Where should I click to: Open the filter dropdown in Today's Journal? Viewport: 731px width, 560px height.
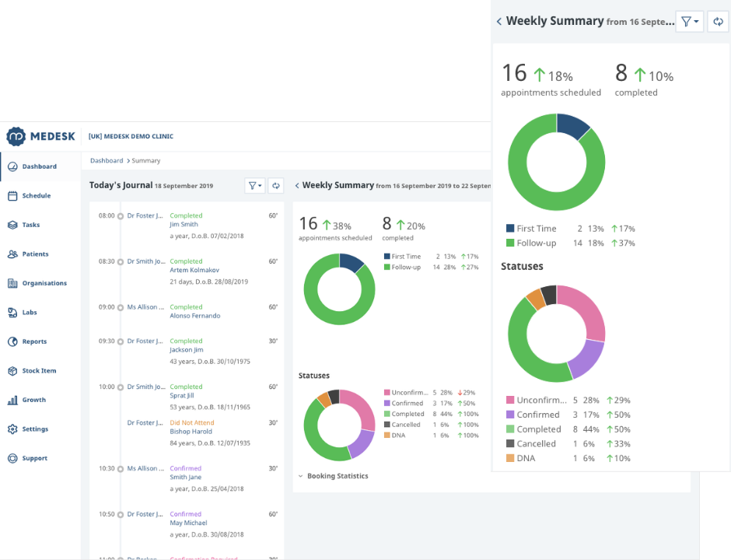pyautogui.click(x=254, y=185)
